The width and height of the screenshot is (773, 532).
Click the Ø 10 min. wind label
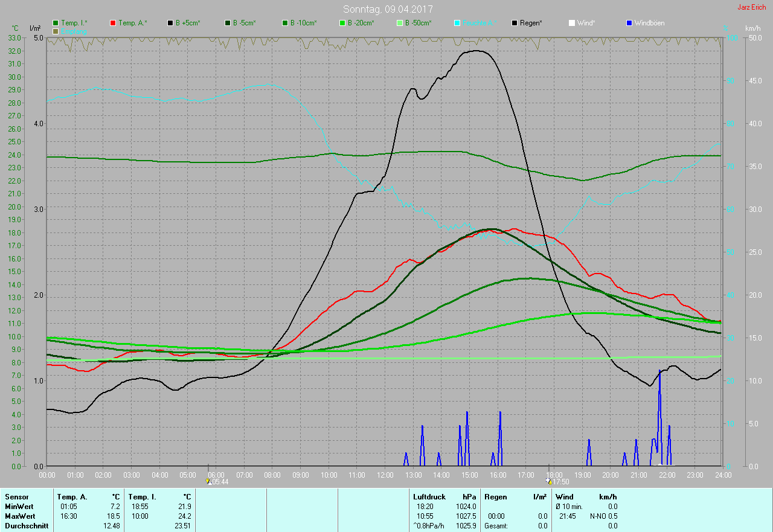[569, 507]
